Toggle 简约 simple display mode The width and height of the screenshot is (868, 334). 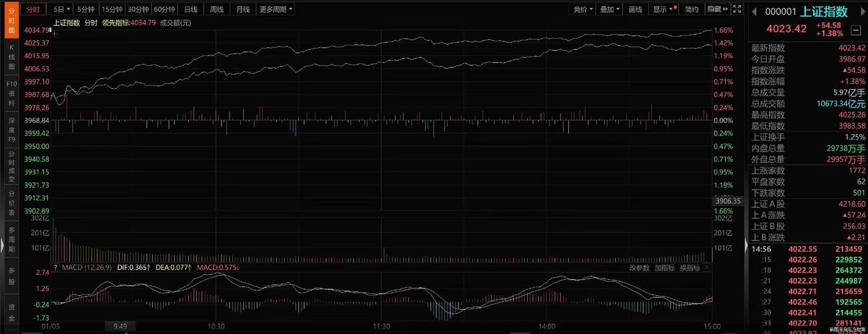(692, 9)
